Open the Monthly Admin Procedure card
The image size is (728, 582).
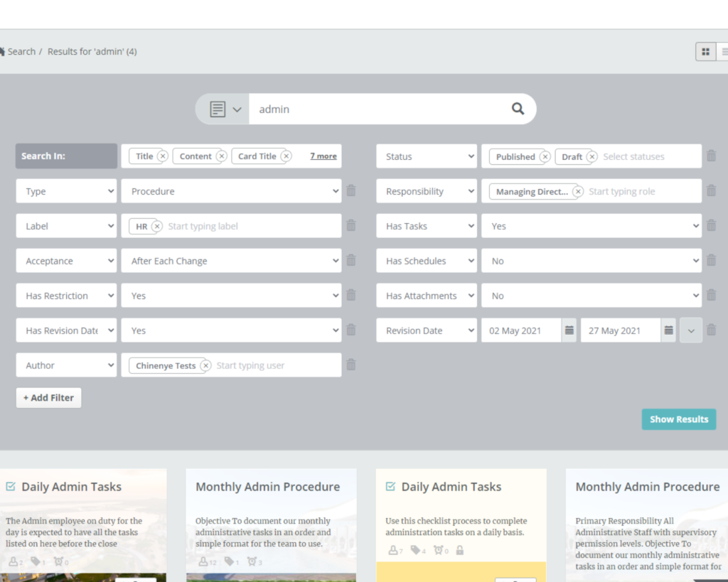pyautogui.click(x=267, y=487)
